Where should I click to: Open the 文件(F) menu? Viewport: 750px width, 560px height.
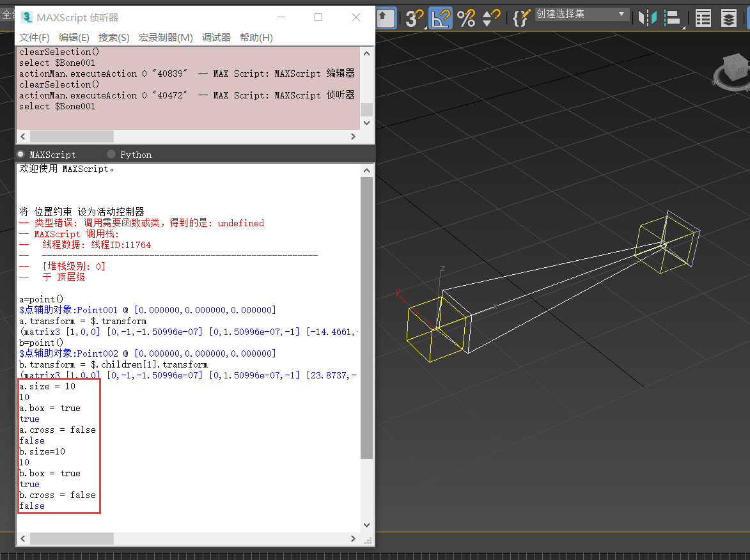[35, 37]
